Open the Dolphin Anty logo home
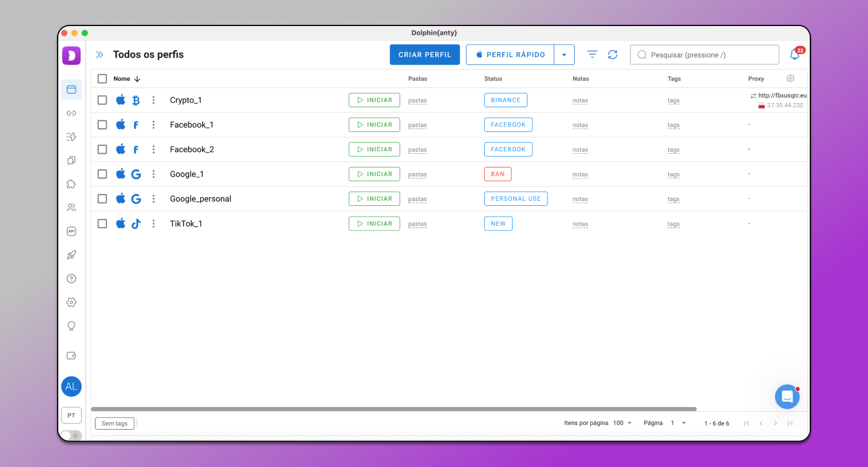Viewport: 868px width, 467px height. (x=71, y=55)
